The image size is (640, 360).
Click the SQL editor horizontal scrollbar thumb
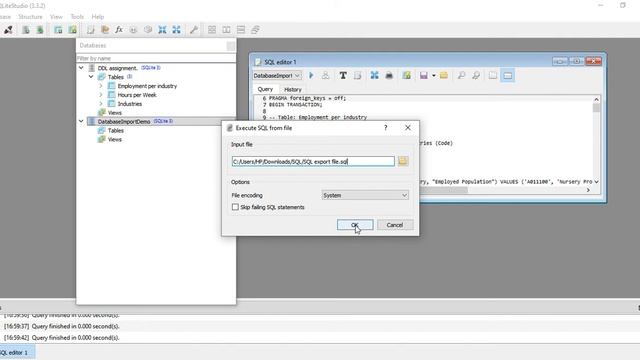point(444,190)
